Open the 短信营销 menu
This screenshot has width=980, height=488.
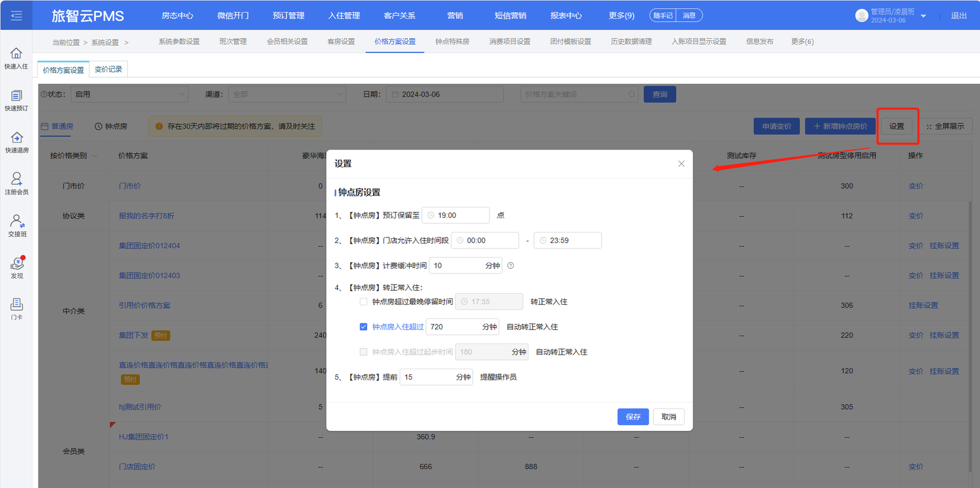510,15
